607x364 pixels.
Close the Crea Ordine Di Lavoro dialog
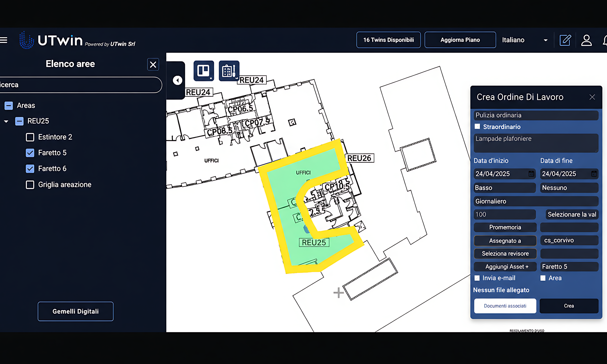tap(592, 97)
